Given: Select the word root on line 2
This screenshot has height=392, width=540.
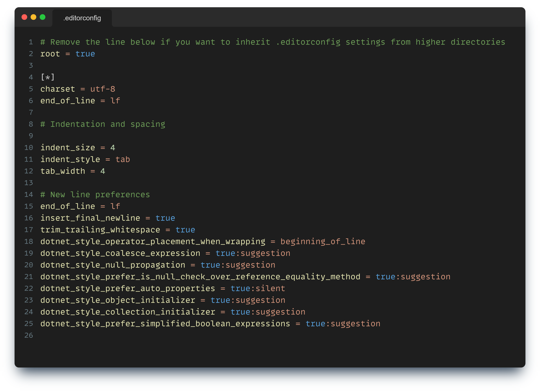Looking at the screenshot, I should tap(50, 54).
